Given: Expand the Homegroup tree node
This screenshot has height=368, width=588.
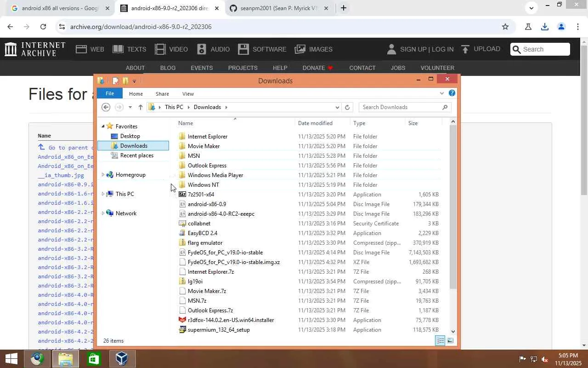Looking at the screenshot, I should [x=103, y=175].
